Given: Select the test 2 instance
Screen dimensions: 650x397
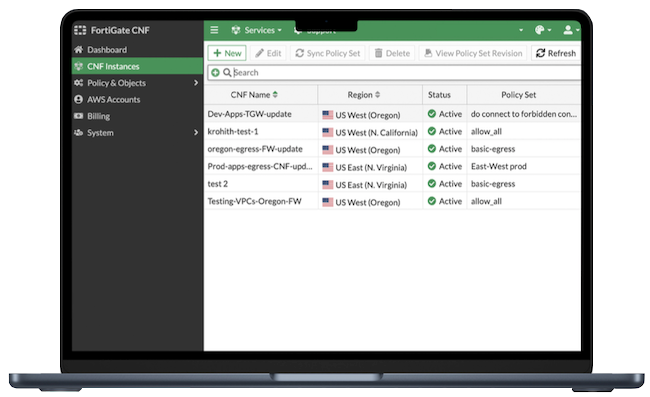Looking at the screenshot, I should (x=218, y=184).
